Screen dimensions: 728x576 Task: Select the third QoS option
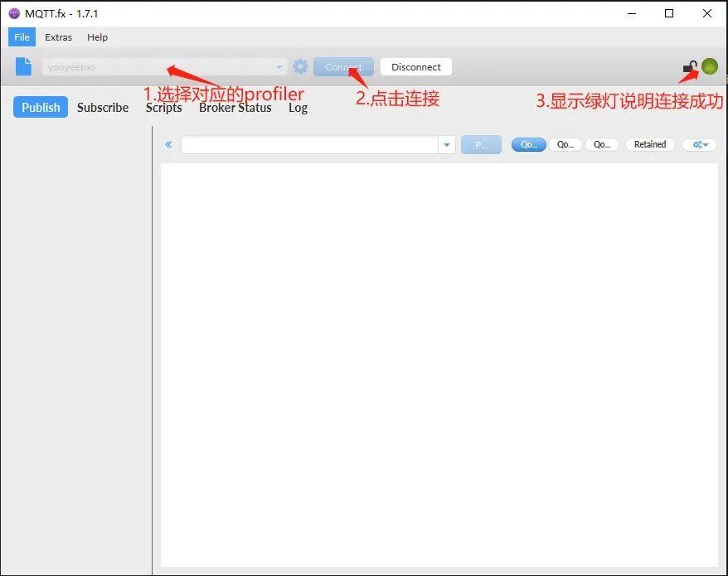point(602,144)
